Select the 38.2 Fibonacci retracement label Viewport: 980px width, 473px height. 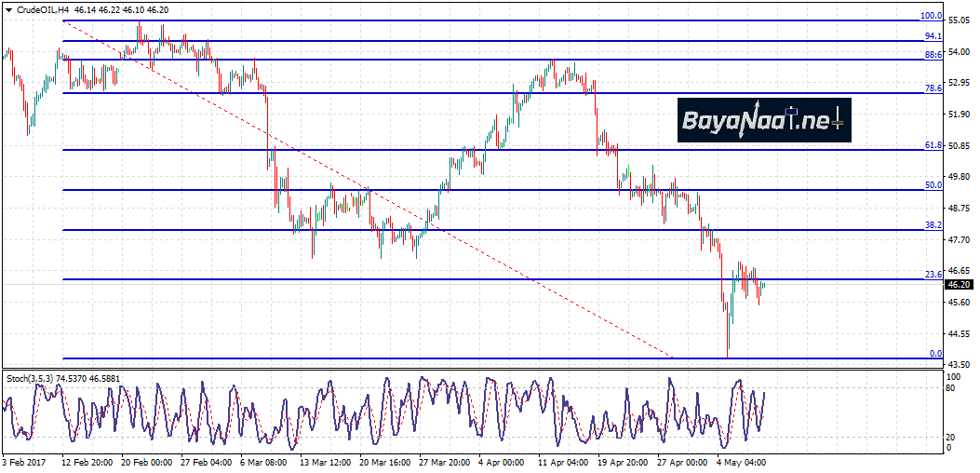[x=933, y=225]
